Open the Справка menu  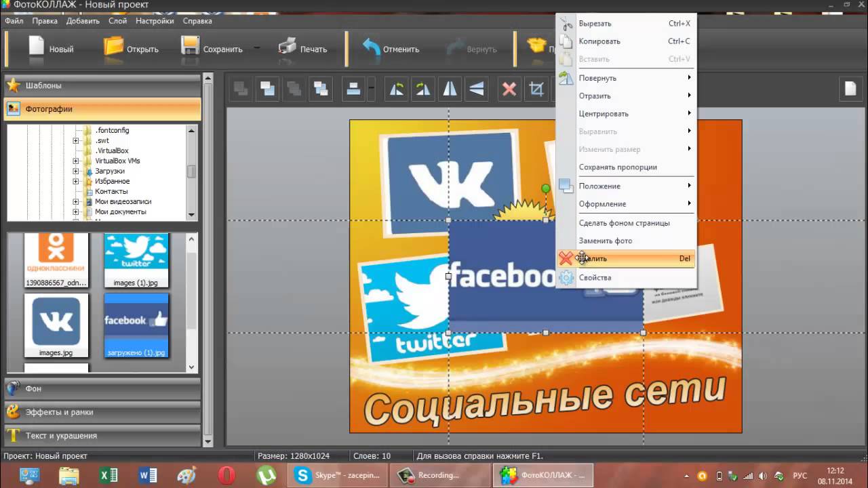(197, 21)
